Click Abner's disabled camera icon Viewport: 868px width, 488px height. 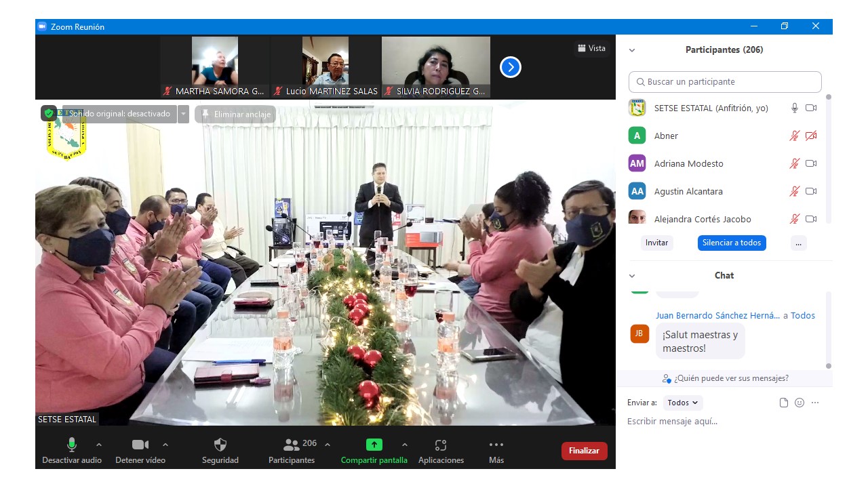[811, 136]
